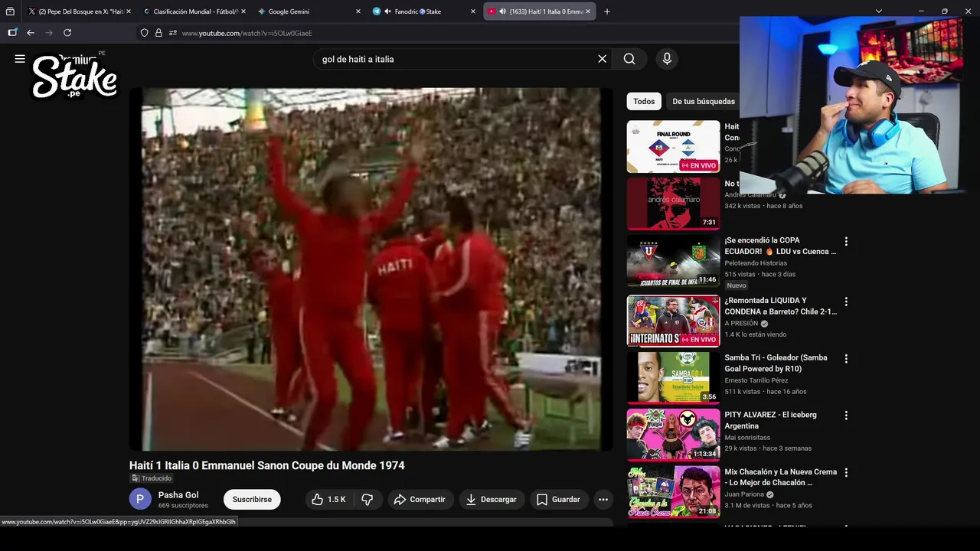Dislike the video with thumbs-down

tap(367, 500)
